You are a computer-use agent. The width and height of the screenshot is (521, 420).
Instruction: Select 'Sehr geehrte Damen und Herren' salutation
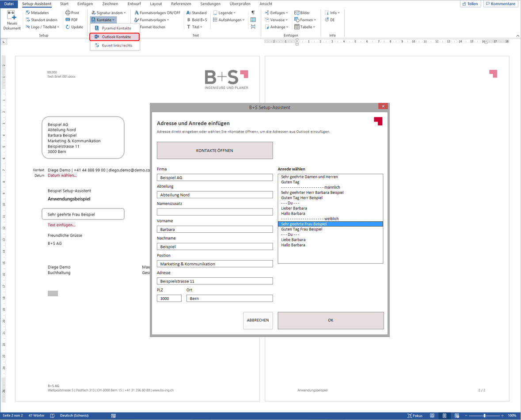pos(330,177)
